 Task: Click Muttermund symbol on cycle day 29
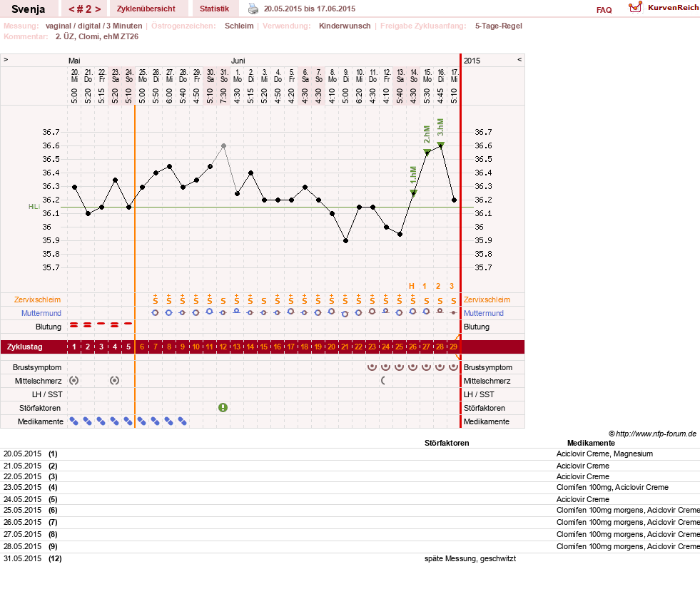tap(454, 312)
